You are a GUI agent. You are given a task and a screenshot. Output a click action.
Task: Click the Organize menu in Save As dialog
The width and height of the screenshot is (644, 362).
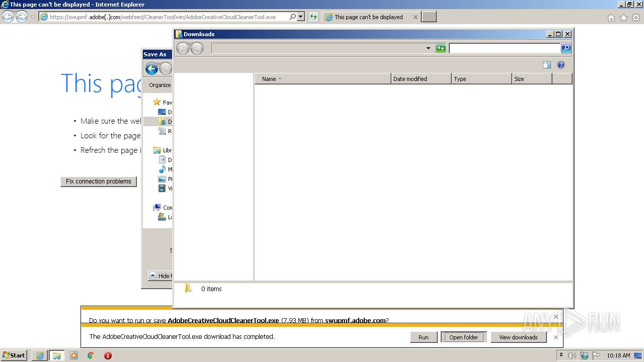click(x=159, y=85)
